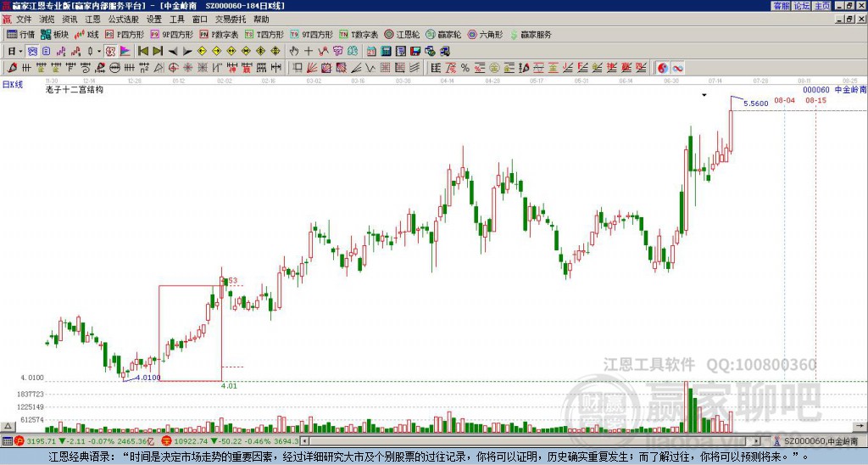Screen dimensions: 868x465
Task: Open the calendar icon
Action: 371,52
